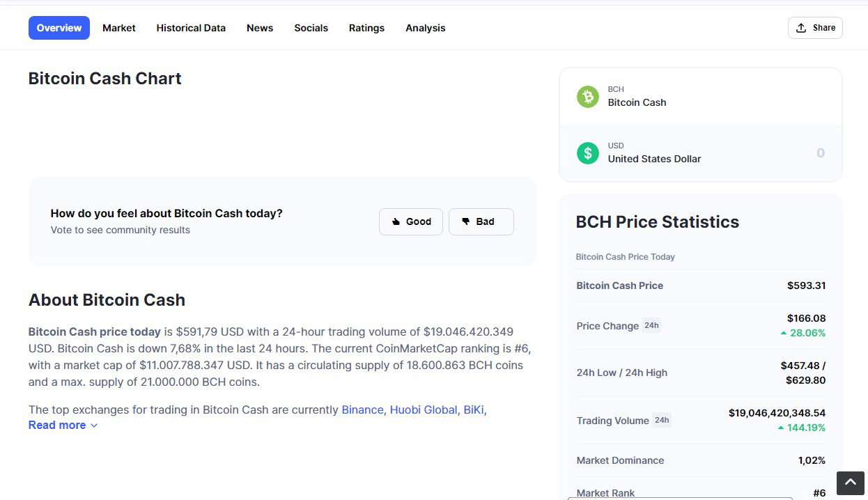This screenshot has height=500, width=868.
Task: Click the 144.19% volume change value
Action: tap(801, 428)
